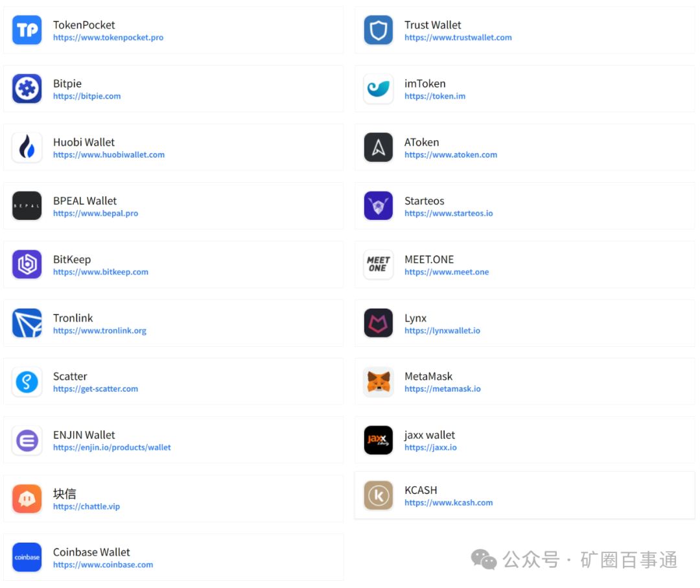Screen dimensions: 700x588
Task: Click the BPEAL Wallet title text
Action: coord(85,201)
